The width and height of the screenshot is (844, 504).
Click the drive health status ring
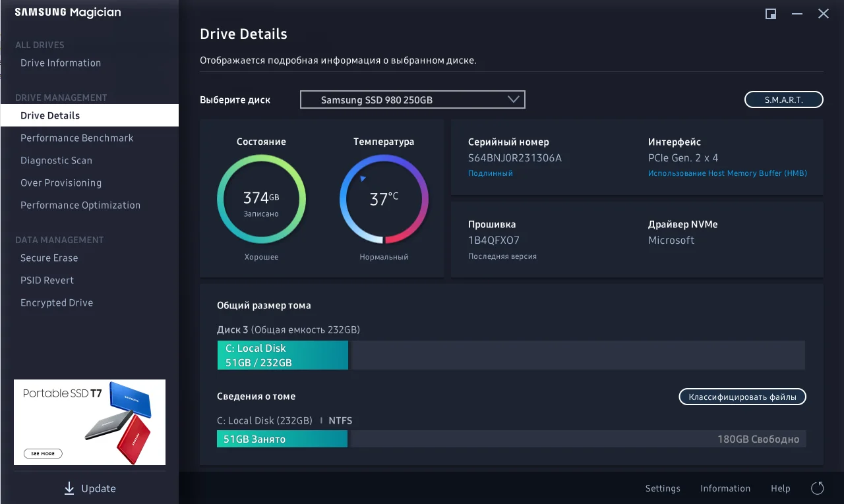click(x=261, y=199)
